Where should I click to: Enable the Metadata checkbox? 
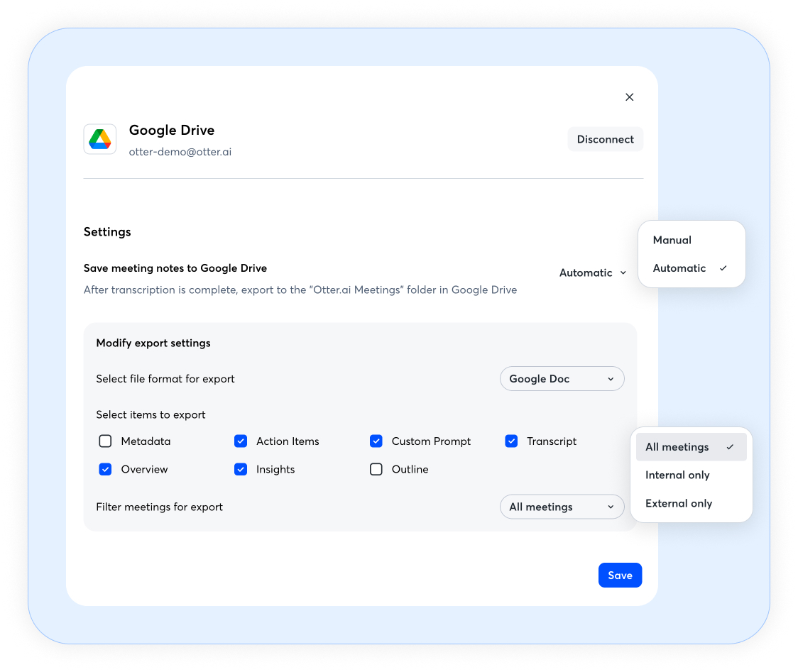point(105,441)
